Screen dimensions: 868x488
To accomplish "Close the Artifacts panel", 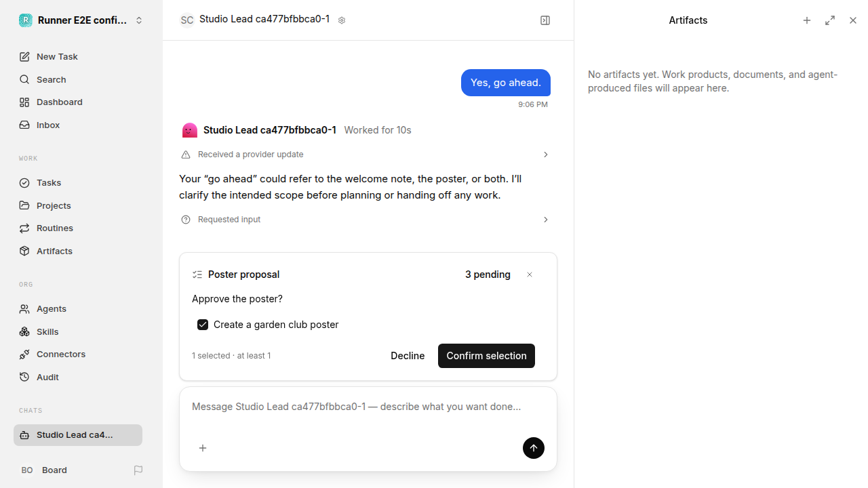I will coord(853,20).
